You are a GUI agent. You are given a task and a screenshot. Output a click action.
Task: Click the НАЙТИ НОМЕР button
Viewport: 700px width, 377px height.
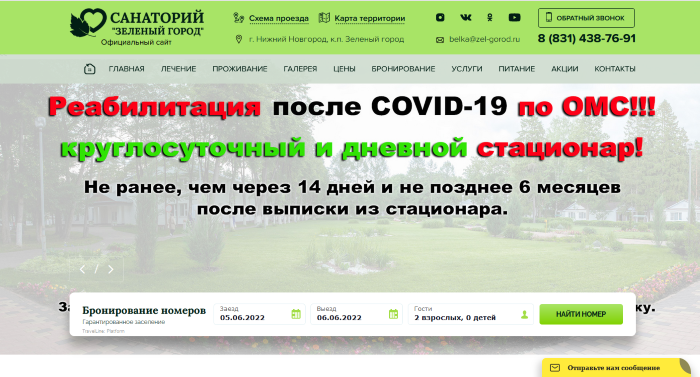[x=581, y=314]
